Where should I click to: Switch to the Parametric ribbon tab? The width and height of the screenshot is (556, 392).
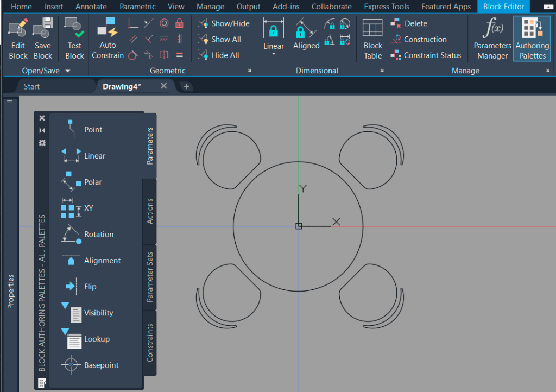137,7
